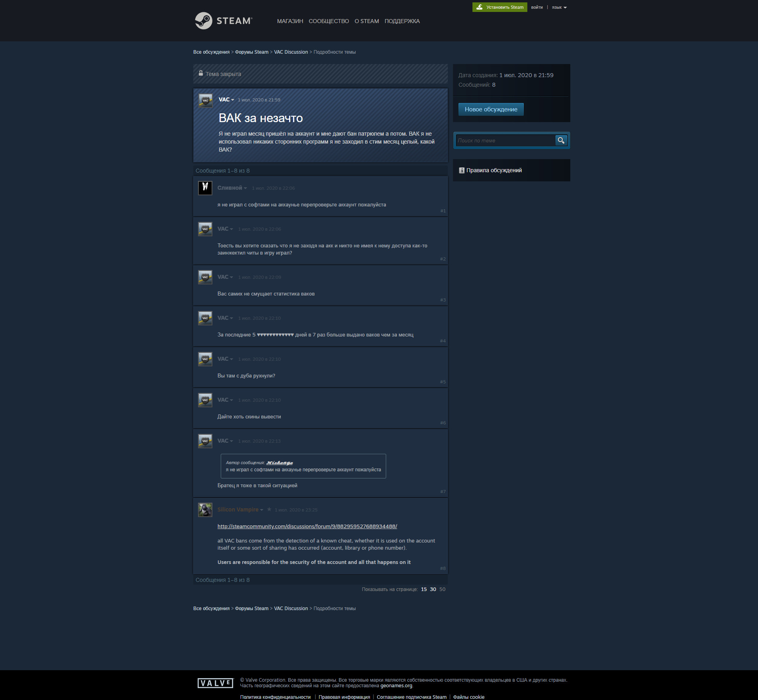The image size is (758, 700).
Task: Click the #1 post number link
Action: (443, 211)
